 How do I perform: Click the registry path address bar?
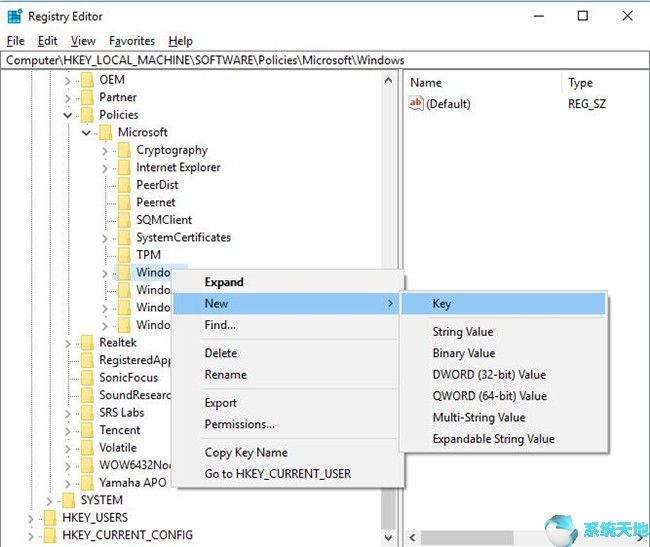pyautogui.click(x=325, y=61)
